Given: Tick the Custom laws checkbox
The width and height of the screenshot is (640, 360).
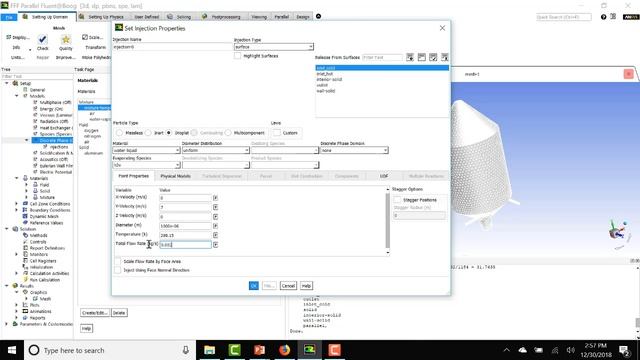Looking at the screenshot, I should [x=277, y=133].
